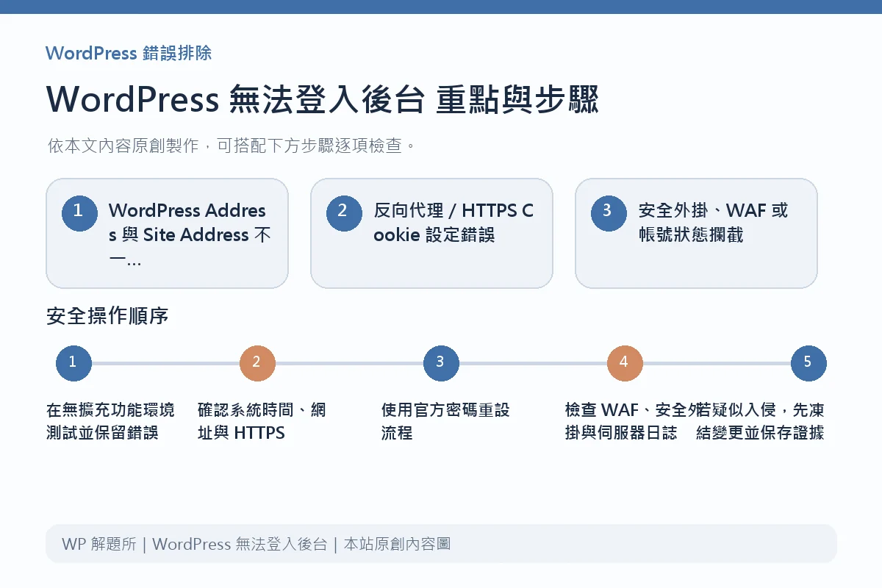882x588 pixels.
Task: Click the footer bar 'WP 解題所 | WordPress 無法登入後台'
Action: pos(441,544)
